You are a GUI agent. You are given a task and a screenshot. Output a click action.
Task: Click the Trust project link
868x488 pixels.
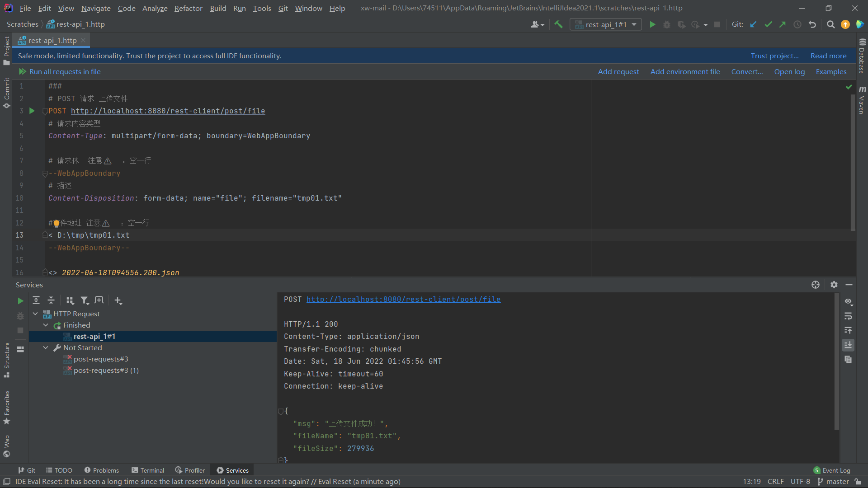774,56
